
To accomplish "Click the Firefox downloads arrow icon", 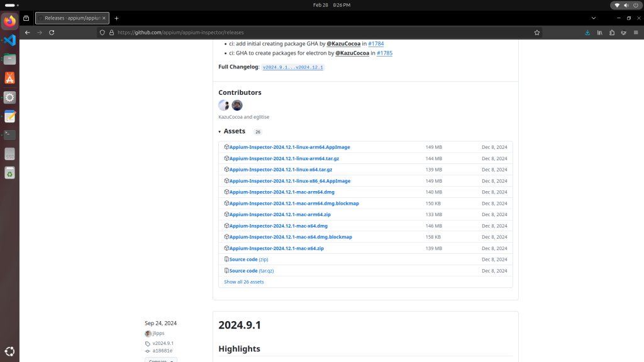I will coord(587,32).
